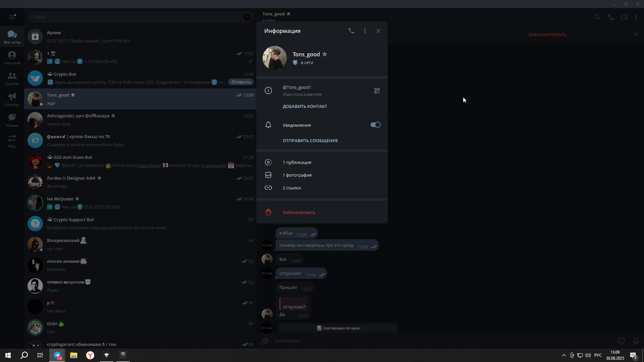Open Qazard chat

coord(140,140)
